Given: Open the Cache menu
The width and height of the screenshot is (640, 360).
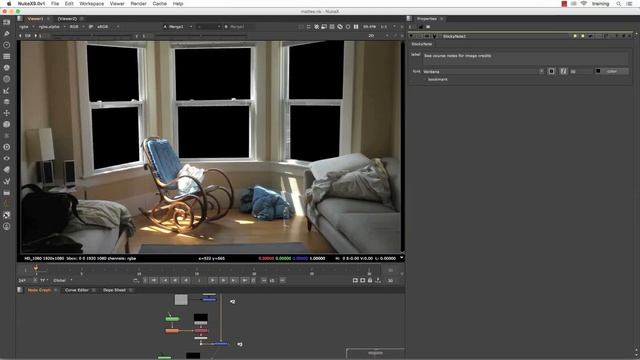Looking at the screenshot, I should click(160, 4).
